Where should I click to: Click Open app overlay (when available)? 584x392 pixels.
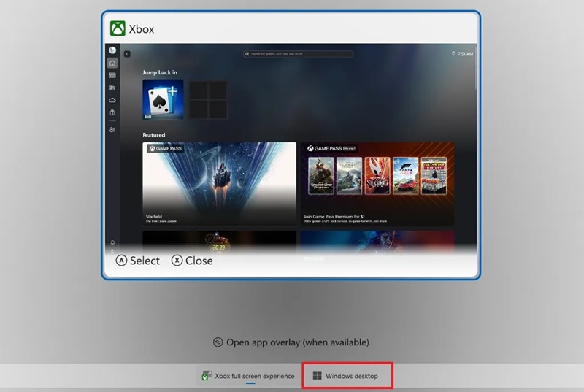291,342
